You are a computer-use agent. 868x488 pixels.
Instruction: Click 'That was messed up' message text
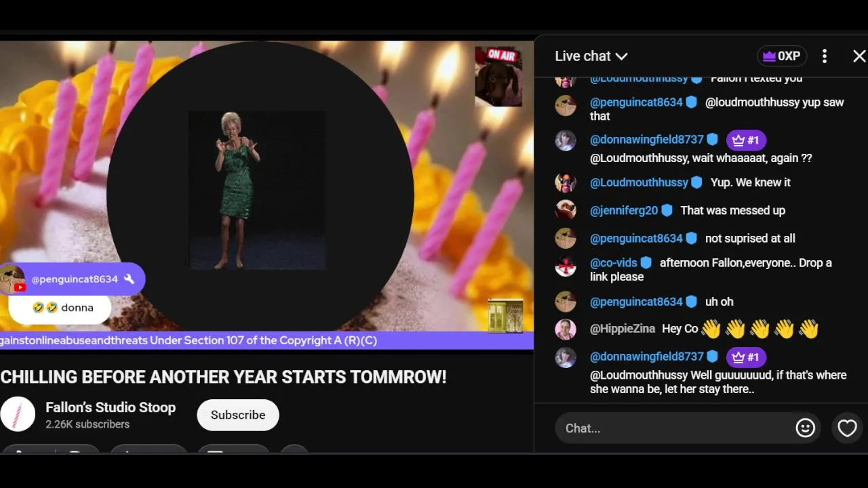coord(733,211)
